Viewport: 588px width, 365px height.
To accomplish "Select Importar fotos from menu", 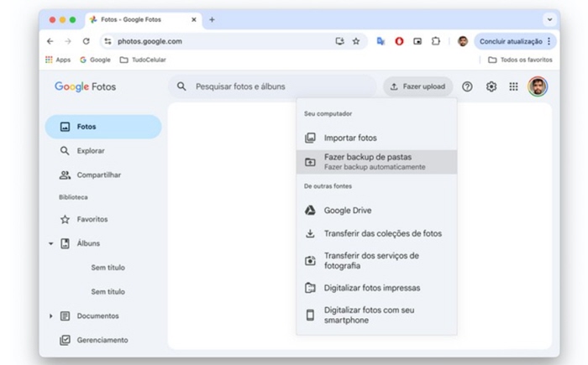I will [376, 138].
